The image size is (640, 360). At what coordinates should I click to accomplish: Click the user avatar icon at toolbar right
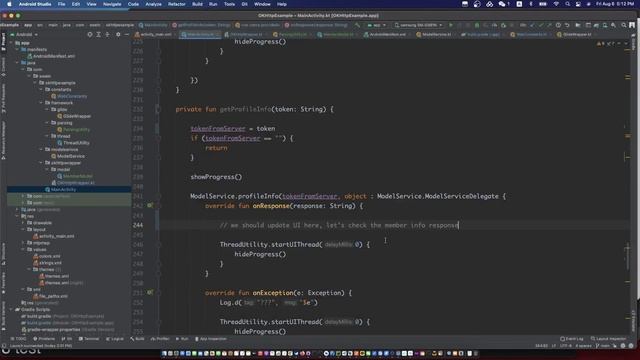pyautogui.click(x=632, y=25)
